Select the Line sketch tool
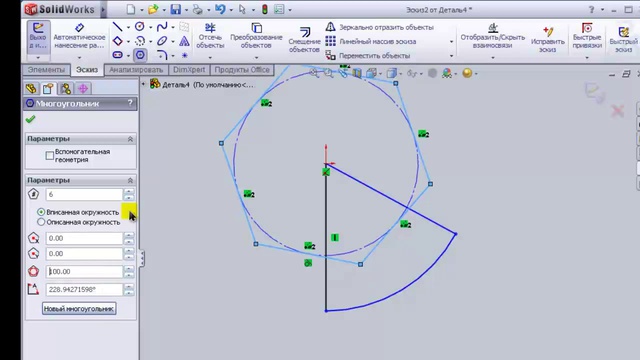 tap(118, 27)
